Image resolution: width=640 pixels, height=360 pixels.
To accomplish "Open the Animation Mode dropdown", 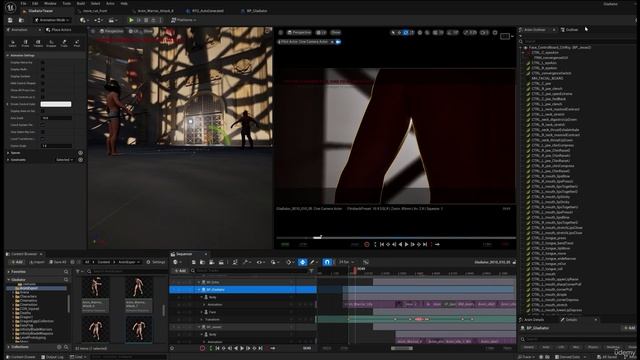I will point(52,20).
